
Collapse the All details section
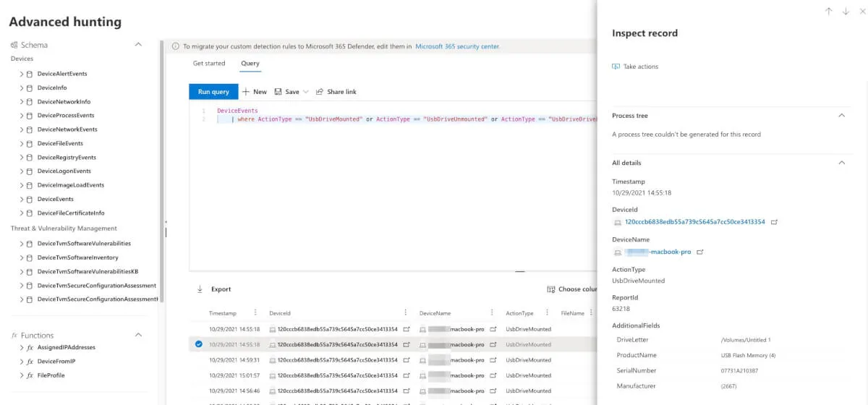click(841, 163)
